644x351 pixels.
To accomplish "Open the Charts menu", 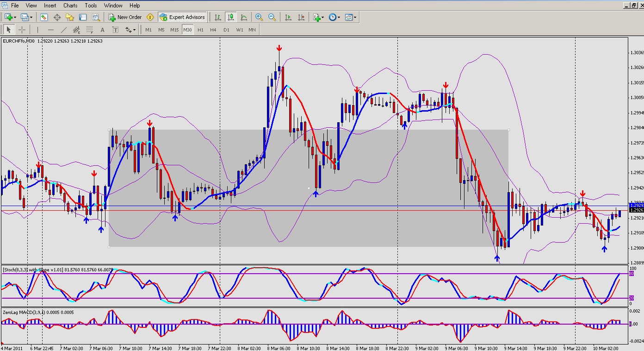I will (70, 6).
